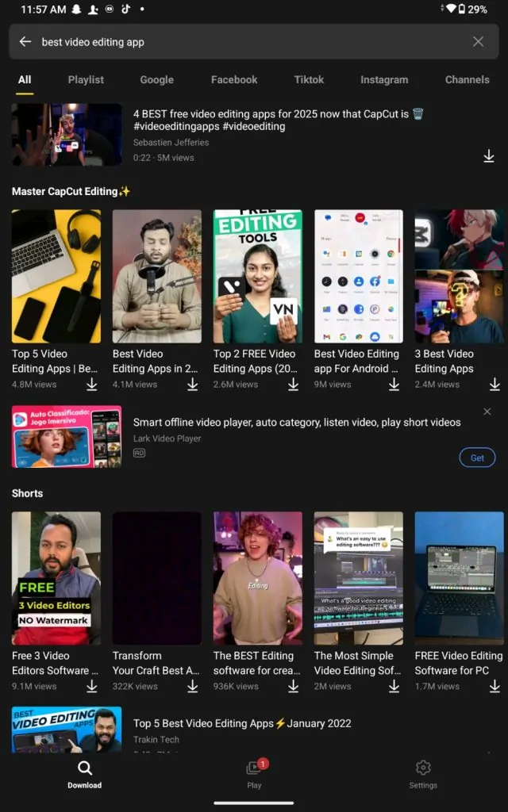Image resolution: width=508 pixels, height=812 pixels.
Task: Open the anime CapCut collage thumbnail
Action: tap(460, 276)
